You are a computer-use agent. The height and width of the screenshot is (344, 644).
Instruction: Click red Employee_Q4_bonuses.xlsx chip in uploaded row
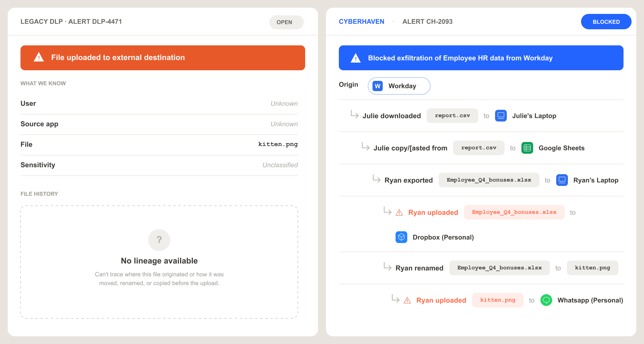coord(514,212)
